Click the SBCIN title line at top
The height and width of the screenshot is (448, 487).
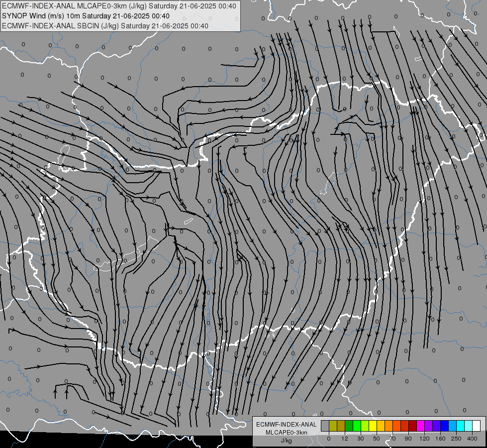105,26
